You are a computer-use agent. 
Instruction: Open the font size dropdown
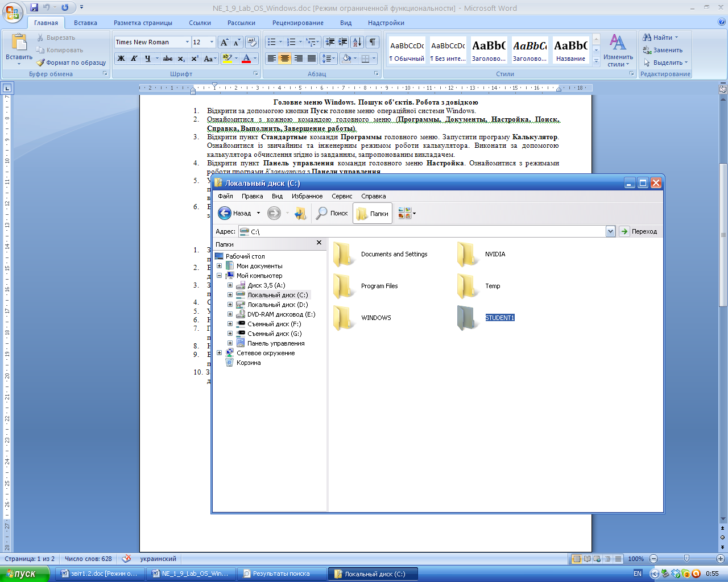point(212,42)
